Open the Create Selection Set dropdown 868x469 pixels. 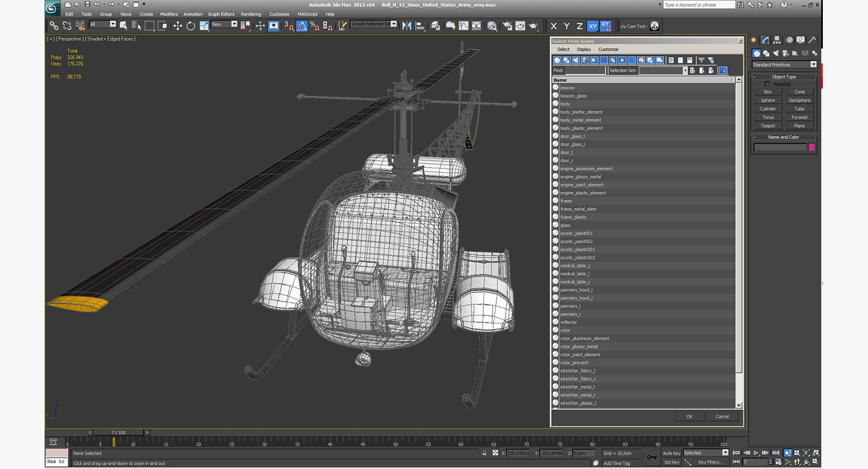click(374, 24)
